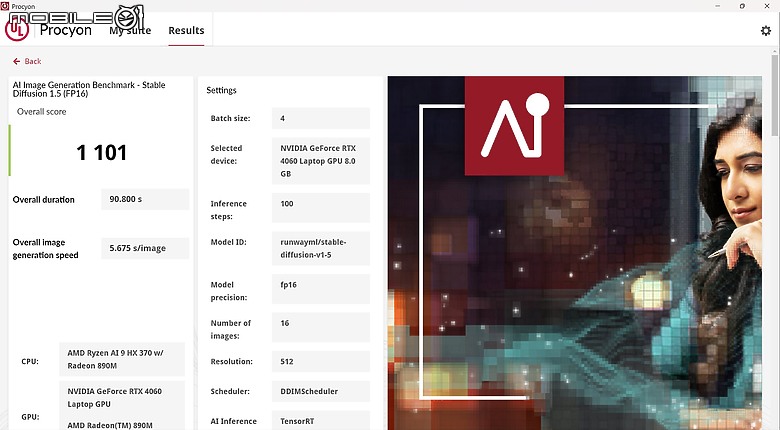Click the CPU value AMD Ryzen AI 9 HX 370

coord(122,359)
